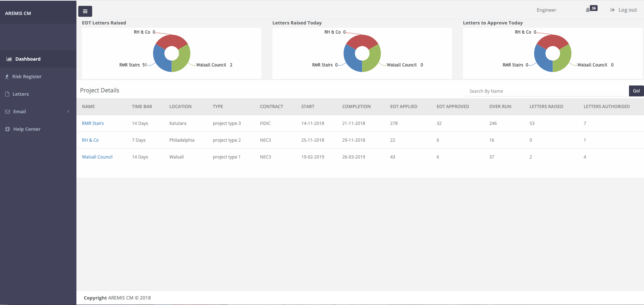Click the Log out icon
644x305 pixels.
[x=612, y=10]
